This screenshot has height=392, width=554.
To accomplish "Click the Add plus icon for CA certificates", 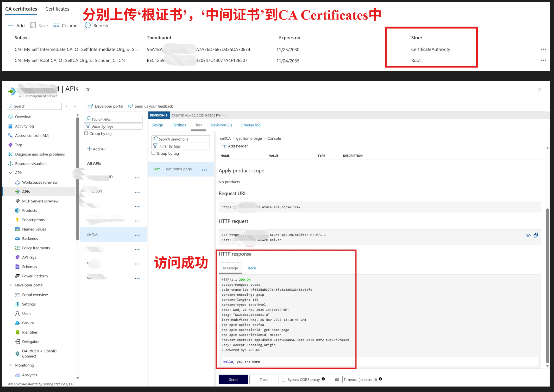I will (11, 25).
